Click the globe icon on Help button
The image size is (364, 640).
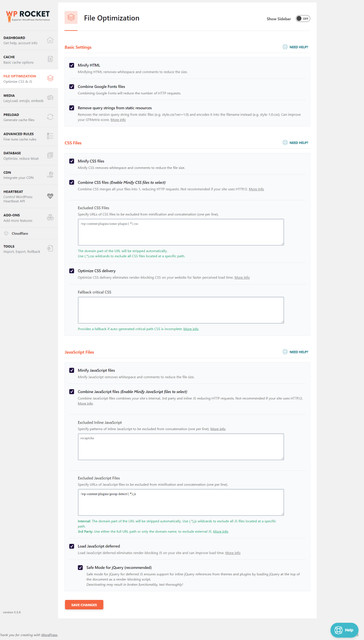click(x=339, y=630)
